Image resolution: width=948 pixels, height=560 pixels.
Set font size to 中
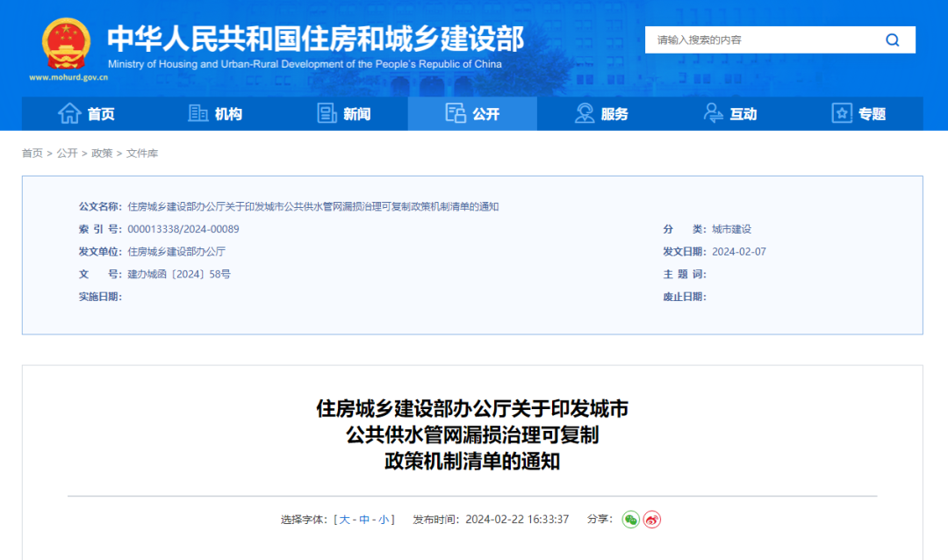364,520
